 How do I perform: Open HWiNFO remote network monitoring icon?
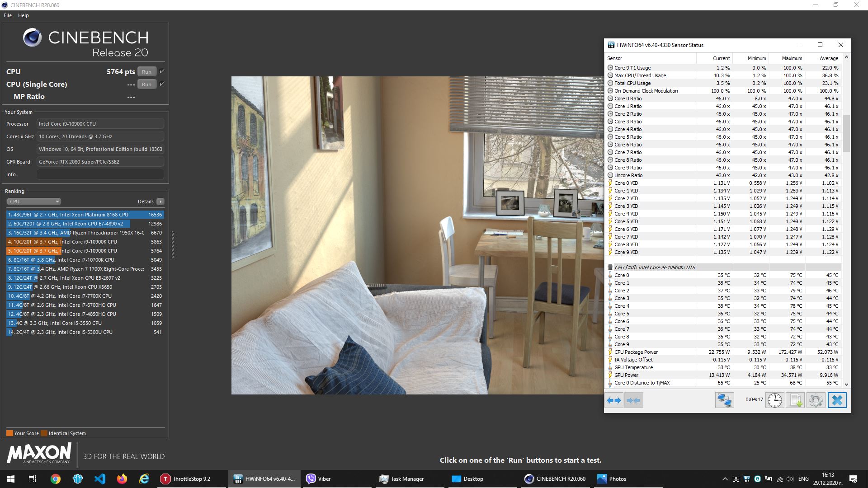click(x=724, y=400)
